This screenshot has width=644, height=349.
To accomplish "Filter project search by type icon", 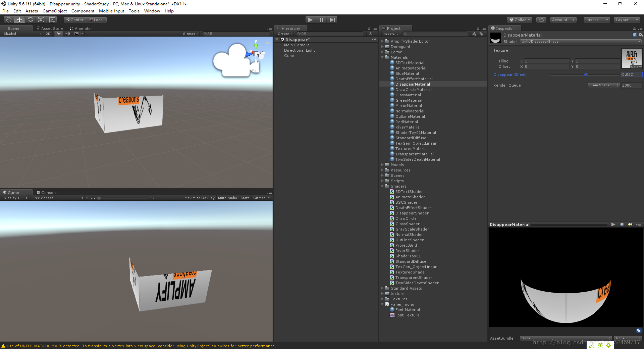I will pyautogui.click(x=474, y=34).
